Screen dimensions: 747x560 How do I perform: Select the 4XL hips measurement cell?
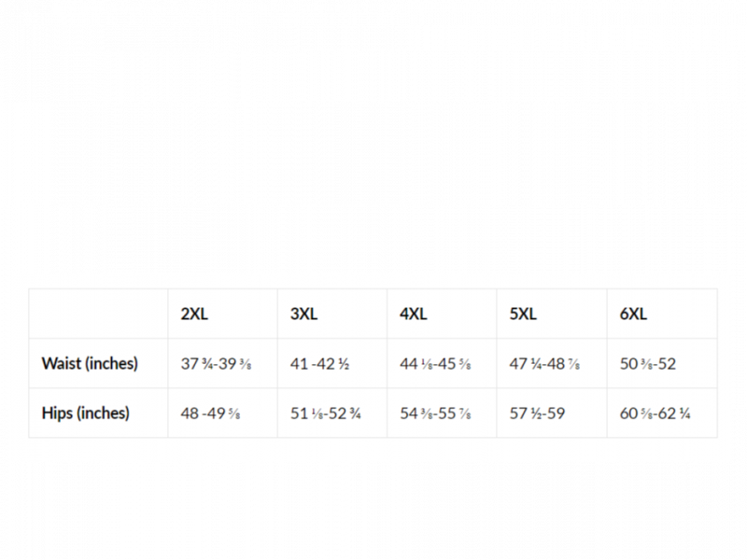436,413
